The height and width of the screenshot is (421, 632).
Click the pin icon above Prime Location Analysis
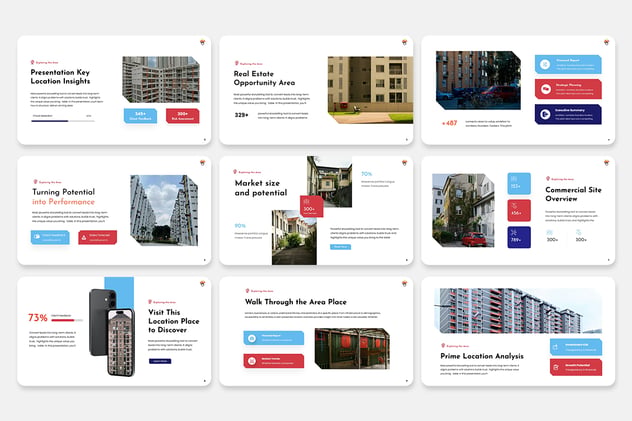click(x=443, y=345)
